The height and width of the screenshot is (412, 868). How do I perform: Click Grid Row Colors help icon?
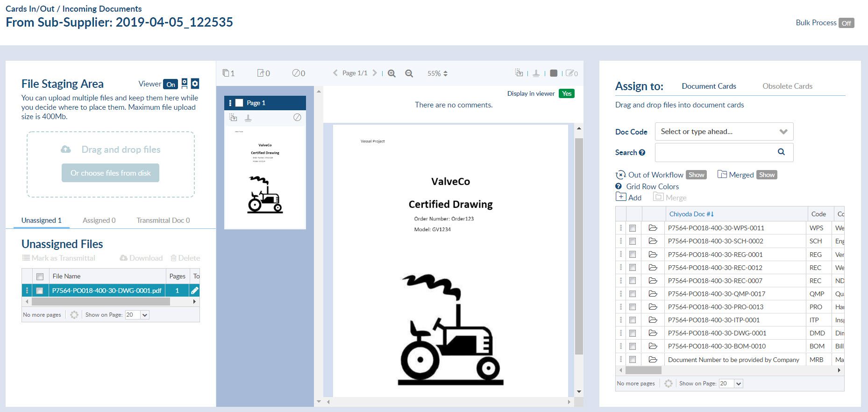click(619, 186)
